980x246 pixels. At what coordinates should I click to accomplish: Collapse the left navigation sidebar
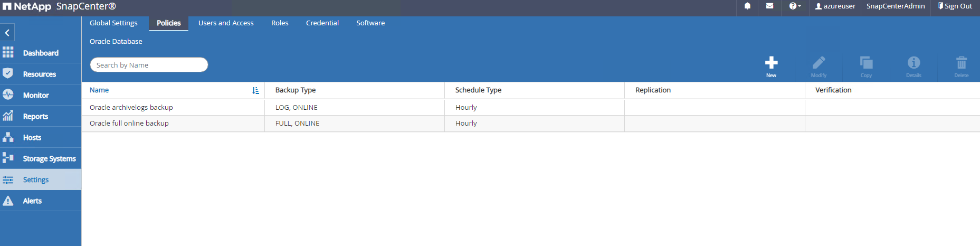7,33
